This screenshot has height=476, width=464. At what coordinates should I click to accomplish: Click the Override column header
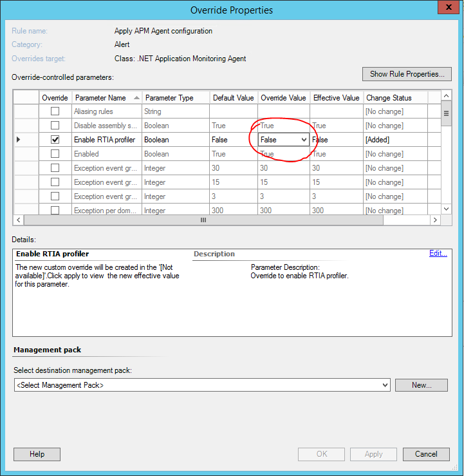point(55,98)
